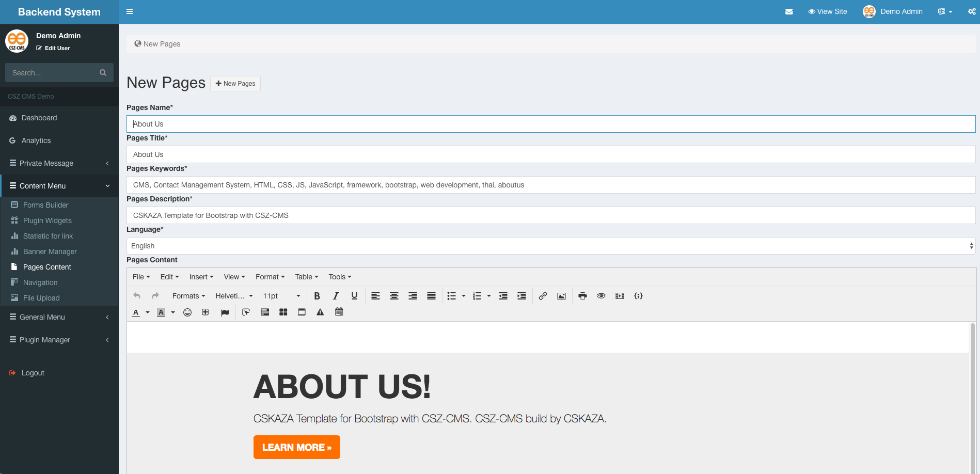Screen dimensions: 980x474
Task: Open the 11pt font size dropdown
Action: [282, 296]
